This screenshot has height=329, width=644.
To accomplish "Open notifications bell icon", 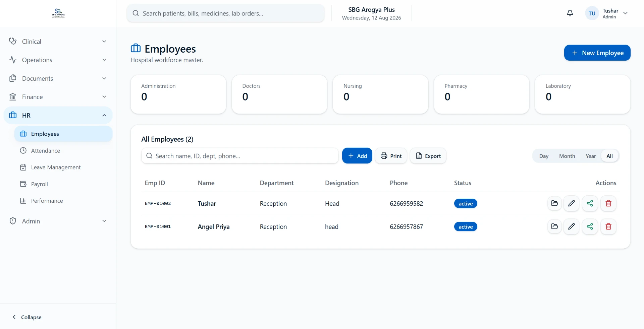I will pyautogui.click(x=570, y=13).
